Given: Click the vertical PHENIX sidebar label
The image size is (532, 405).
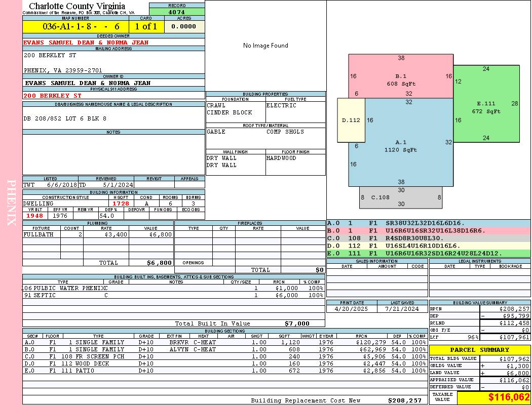Looking at the screenshot, I should coord(11,202).
